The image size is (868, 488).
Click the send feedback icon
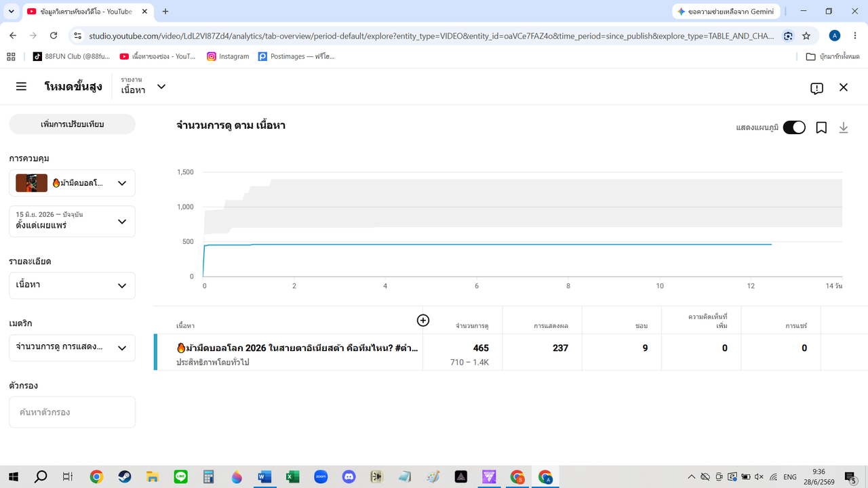[816, 88]
